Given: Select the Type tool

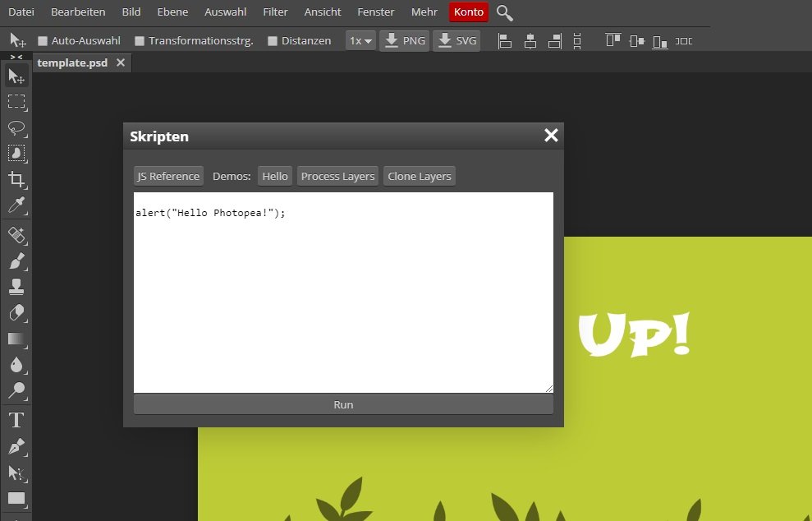Looking at the screenshot, I should [x=16, y=420].
